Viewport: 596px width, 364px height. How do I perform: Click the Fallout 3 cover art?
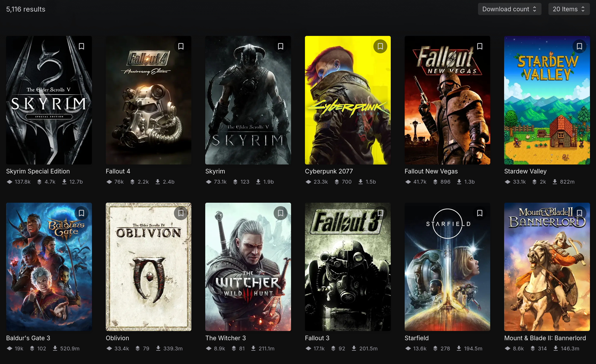[x=348, y=267]
